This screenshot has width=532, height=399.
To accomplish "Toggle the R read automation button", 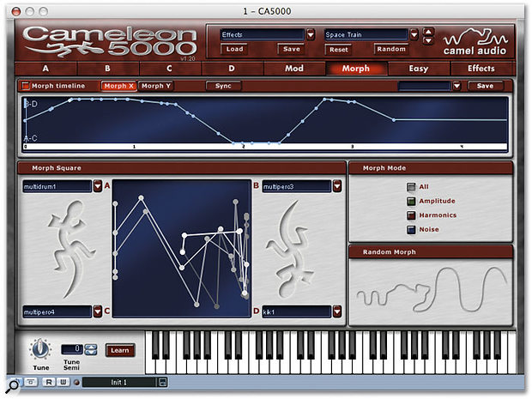I will [49, 382].
